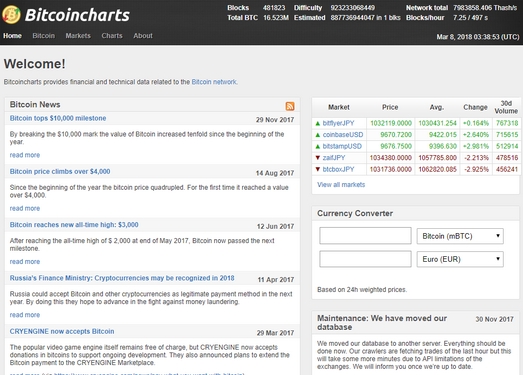This screenshot has width=523, height=375.
Task: Click the Difficulty value 923233068449
Action: point(353,8)
